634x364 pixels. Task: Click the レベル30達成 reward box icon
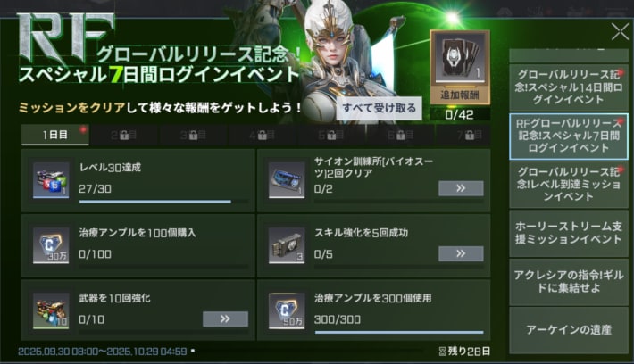(51, 180)
